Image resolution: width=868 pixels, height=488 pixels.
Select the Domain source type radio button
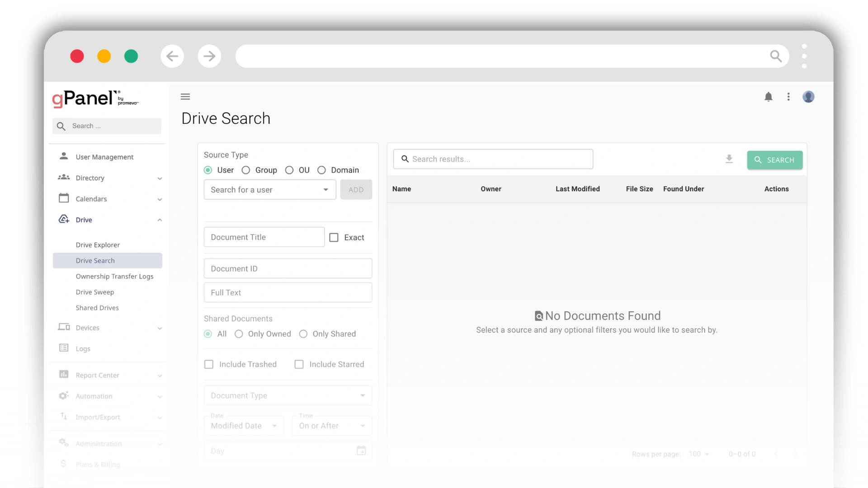click(x=321, y=170)
